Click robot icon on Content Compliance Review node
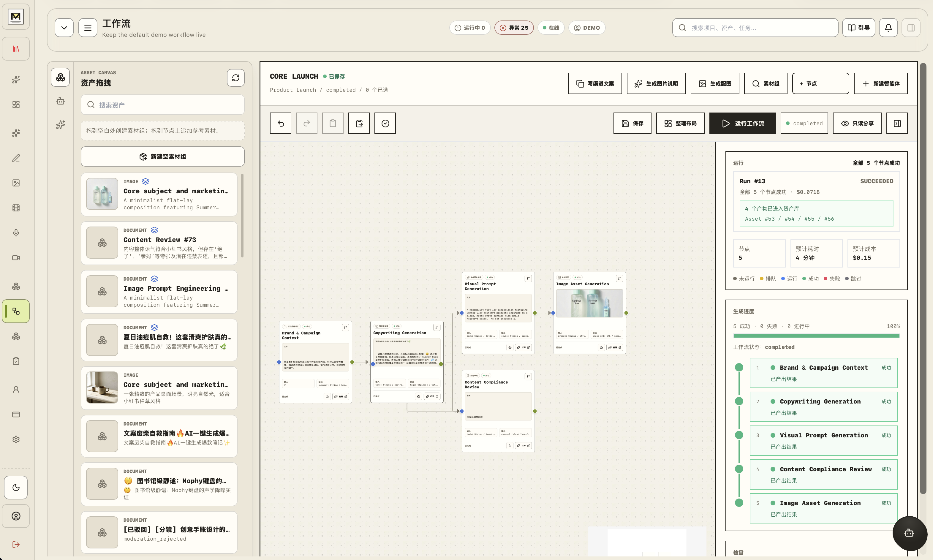Screen dimensions: 933x560 [510, 446]
